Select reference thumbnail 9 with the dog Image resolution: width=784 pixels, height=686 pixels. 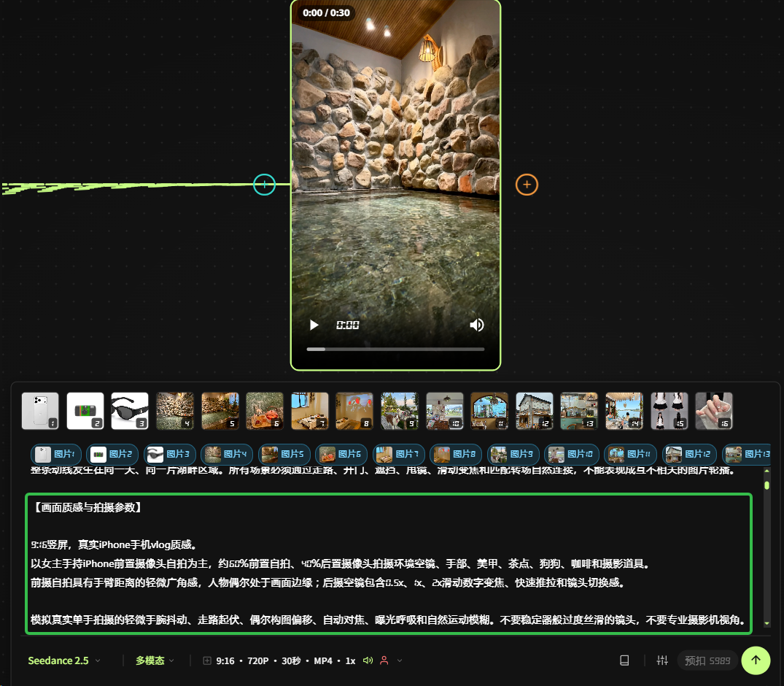(400, 411)
